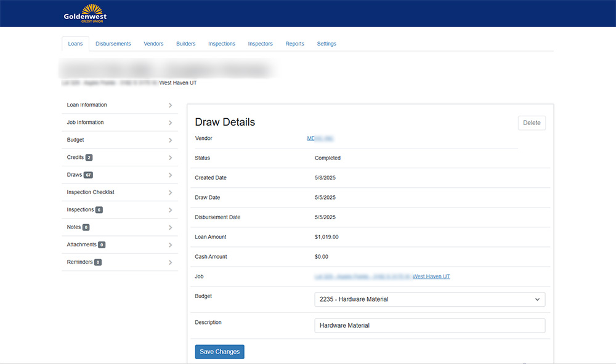
Task: Click the chevron beside Inspection Checklist
Action: (x=170, y=193)
